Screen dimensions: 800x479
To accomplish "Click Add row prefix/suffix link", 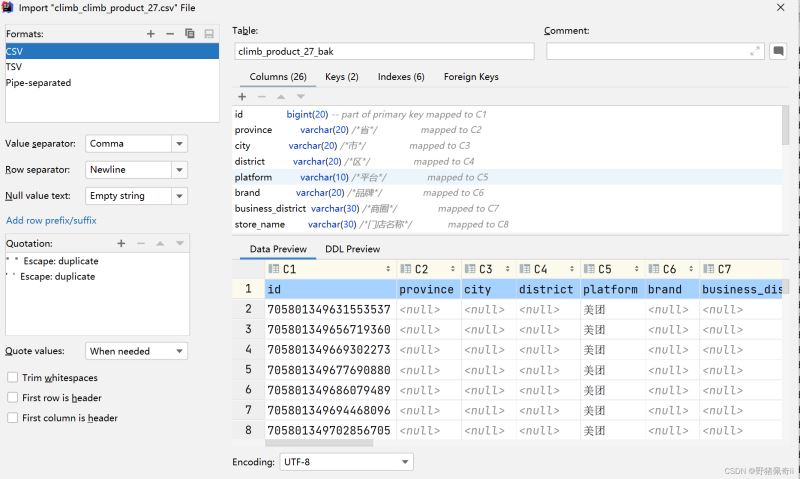I will coord(51,220).
